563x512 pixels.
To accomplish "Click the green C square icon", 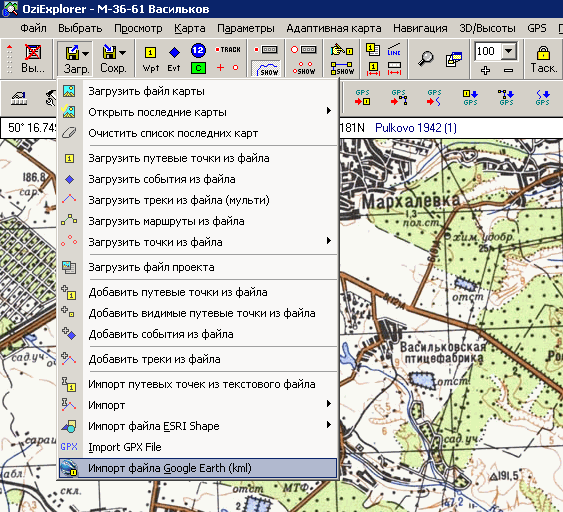I will click(198, 68).
